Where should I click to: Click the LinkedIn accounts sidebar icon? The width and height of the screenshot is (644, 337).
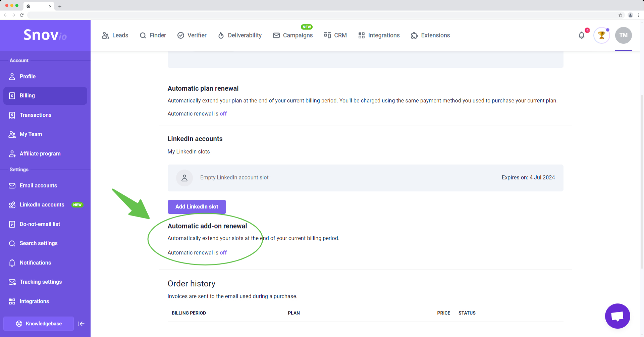click(x=12, y=205)
